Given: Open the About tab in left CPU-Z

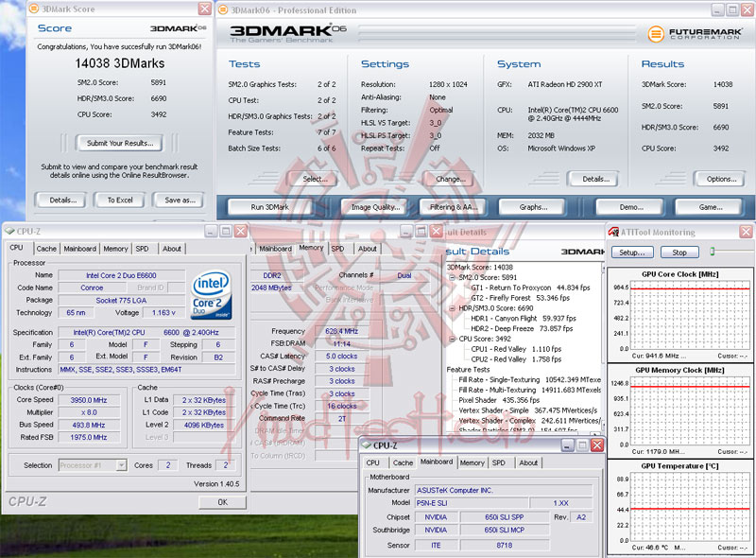Looking at the screenshot, I should 172,249.
